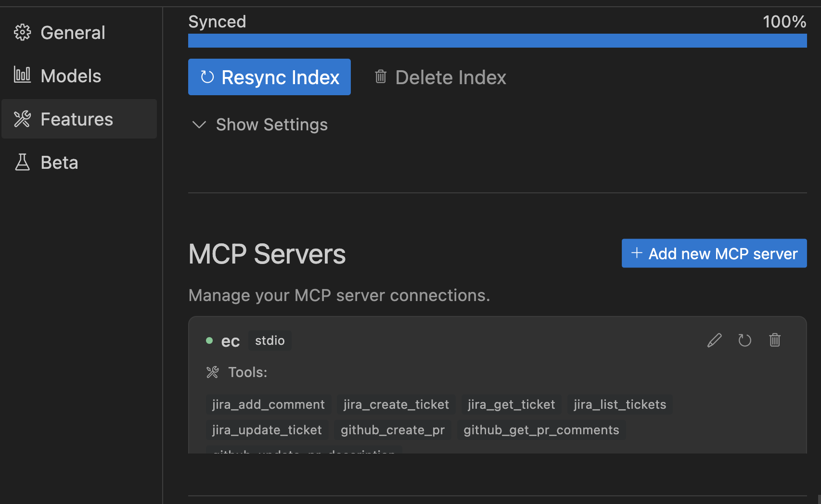821x504 pixels.
Task: Click the pencil icon to edit the ec server
Action: pyautogui.click(x=714, y=340)
